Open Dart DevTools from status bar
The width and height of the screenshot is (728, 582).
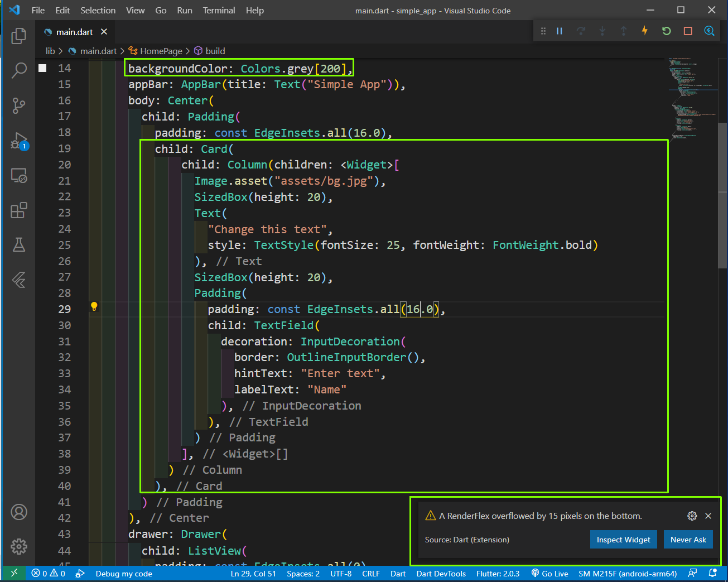(x=441, y=573)
